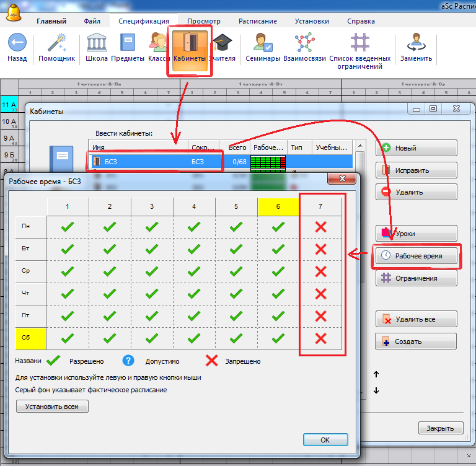Viewport: 476px width, 466px height.
Task: Open the Кабинеты classrooms icon
Action: pyautogui.click(x=190, y=45)
